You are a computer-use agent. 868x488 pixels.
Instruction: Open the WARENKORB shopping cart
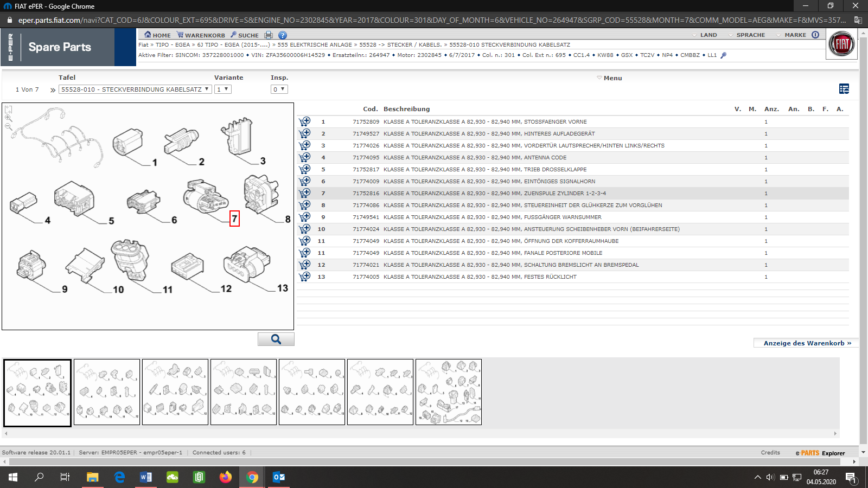click(x=201, y=35)
